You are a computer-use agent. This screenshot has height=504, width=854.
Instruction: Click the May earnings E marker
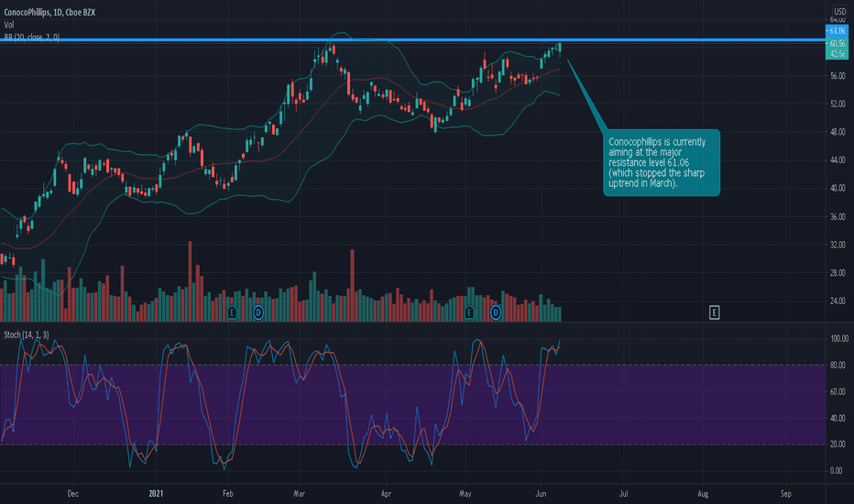tap(469, 312)
